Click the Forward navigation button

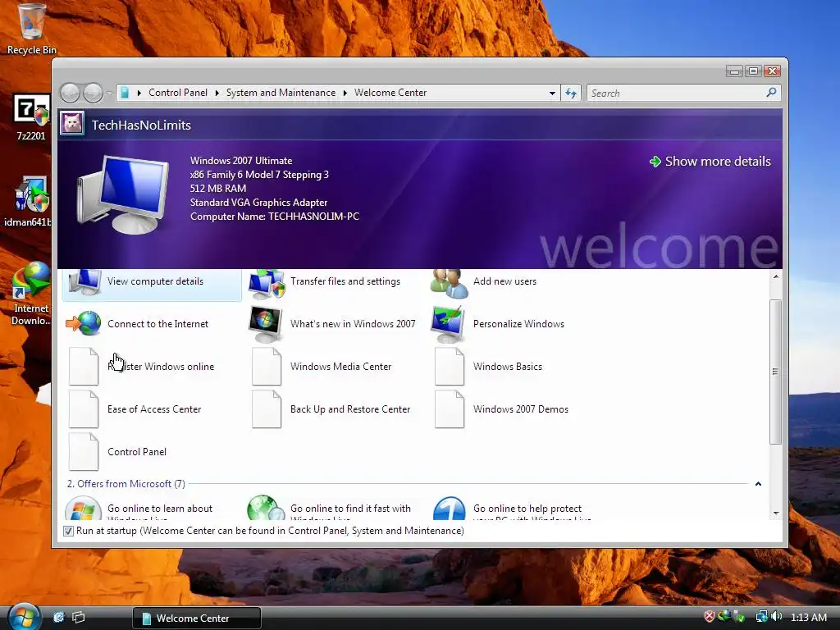tap(93, 94)
